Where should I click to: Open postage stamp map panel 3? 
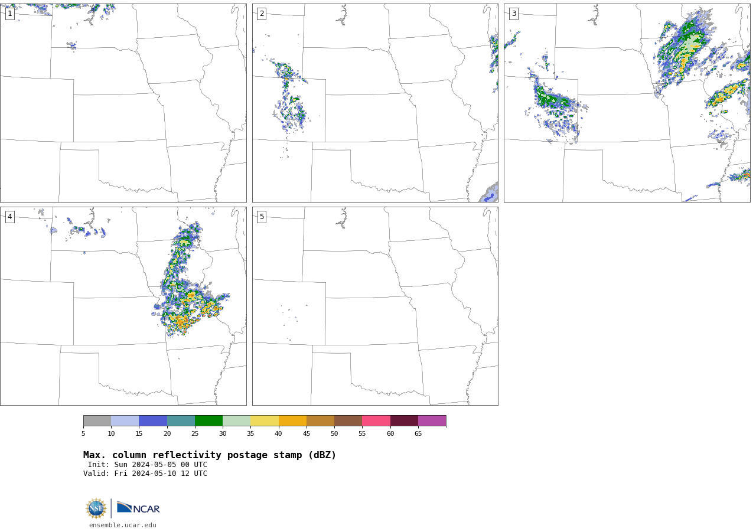pyautogui.click(x=627, y=103)
